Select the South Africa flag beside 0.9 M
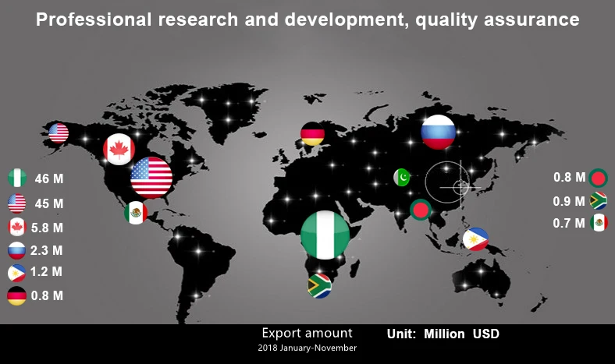This screenshot has height=364, width=615. coord(598,200)
